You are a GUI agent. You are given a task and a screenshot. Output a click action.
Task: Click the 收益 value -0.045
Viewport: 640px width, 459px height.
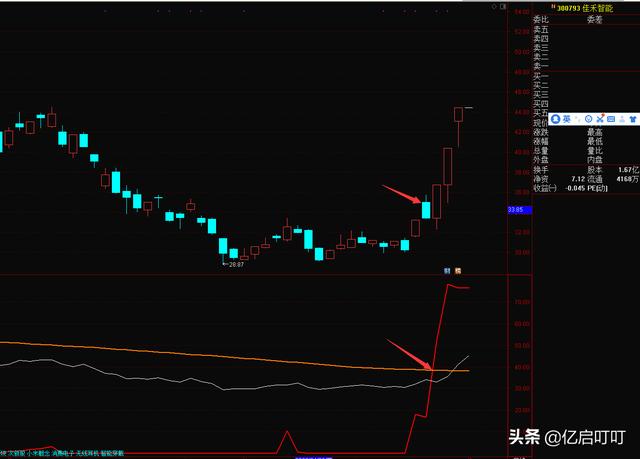point(573,188)
